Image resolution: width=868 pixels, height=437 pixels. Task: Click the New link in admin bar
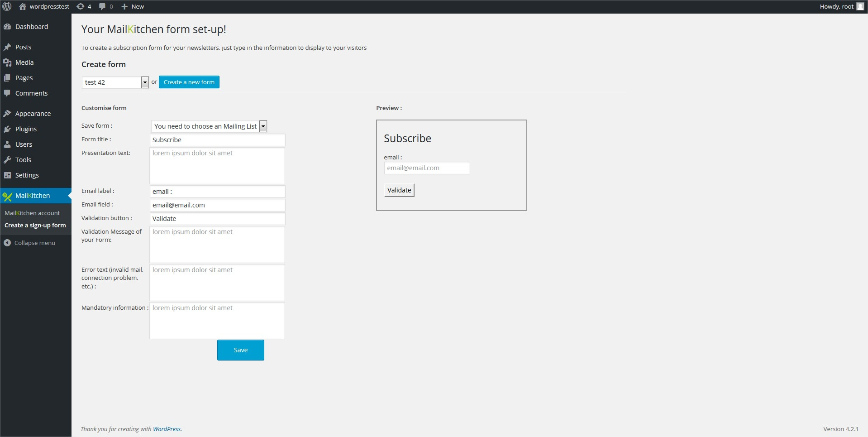pyautogui.click(x=138, y=6)
